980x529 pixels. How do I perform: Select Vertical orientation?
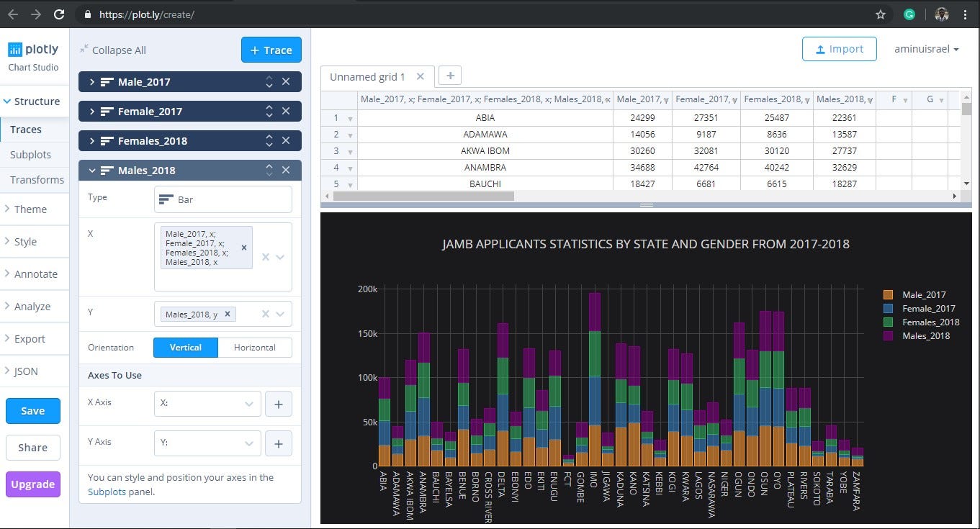(185, 347)
